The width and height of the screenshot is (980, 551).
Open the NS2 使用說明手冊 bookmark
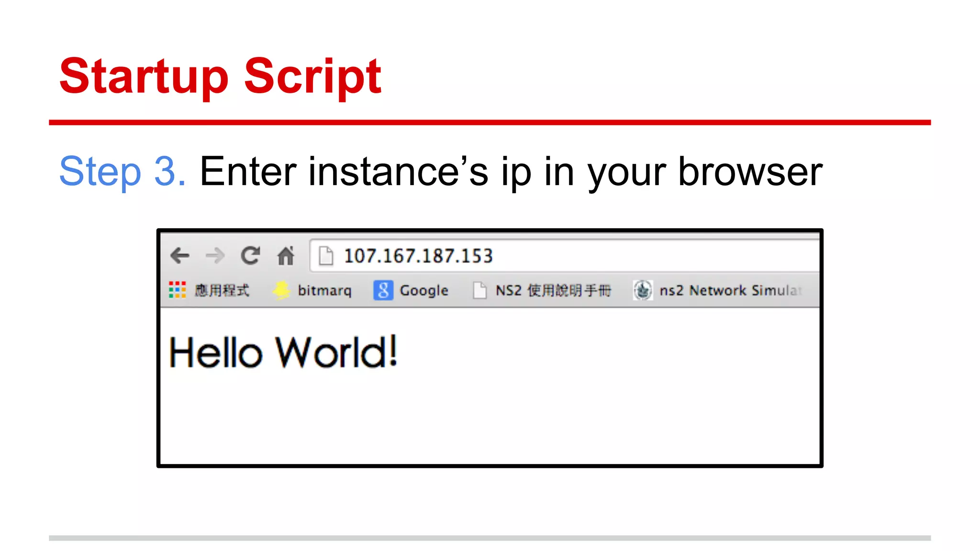(x=553, y=290)
